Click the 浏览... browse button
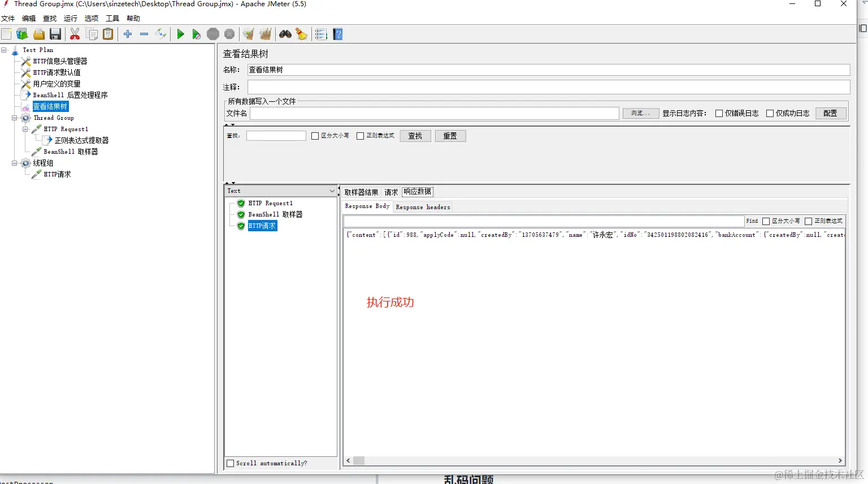Screen dimensions: 868x484 pyautogui.click(x=641, y=113)
